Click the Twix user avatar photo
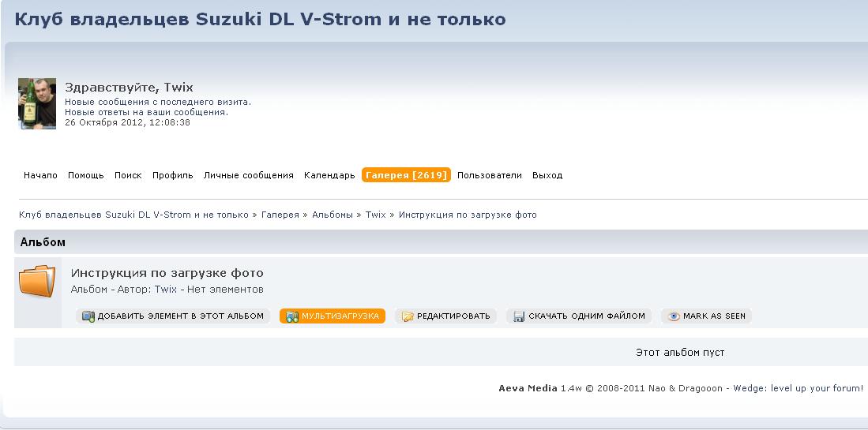 (x=37, y=103)
